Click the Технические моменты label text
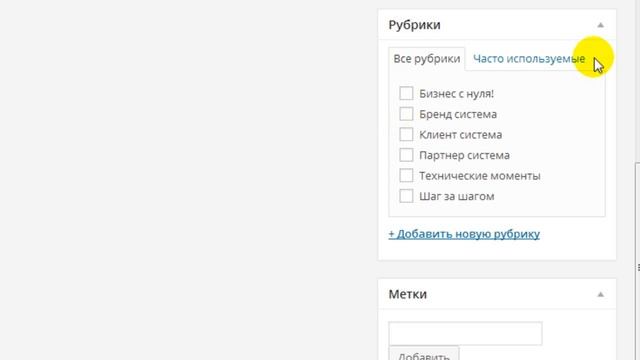The height and width of the screenshot is (360, 640). [480, 176]
